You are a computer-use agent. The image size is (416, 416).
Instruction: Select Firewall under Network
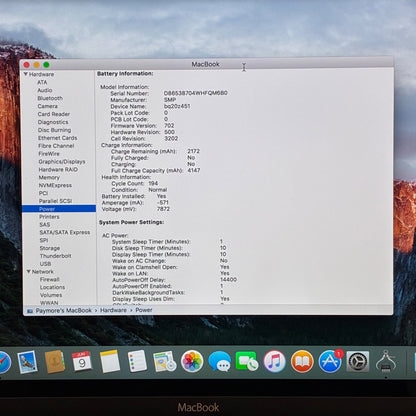[49, 279]
